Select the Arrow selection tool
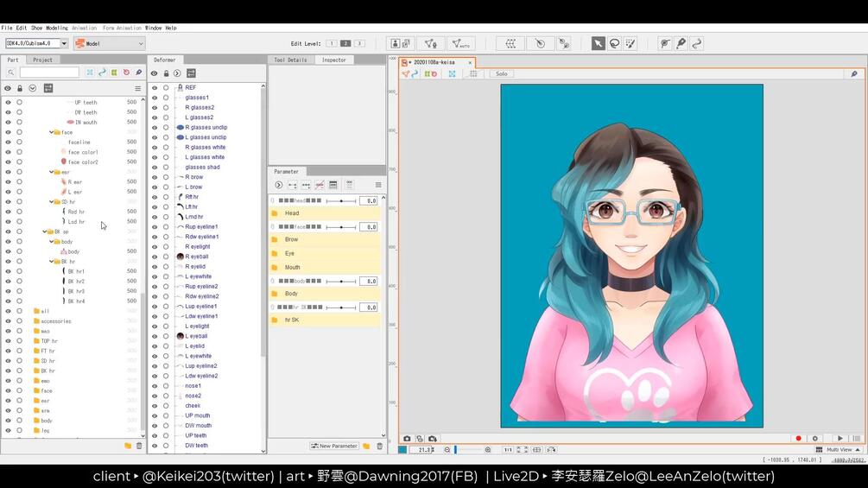868x488 pixels. pyautogui.click(x=598, y=44)
